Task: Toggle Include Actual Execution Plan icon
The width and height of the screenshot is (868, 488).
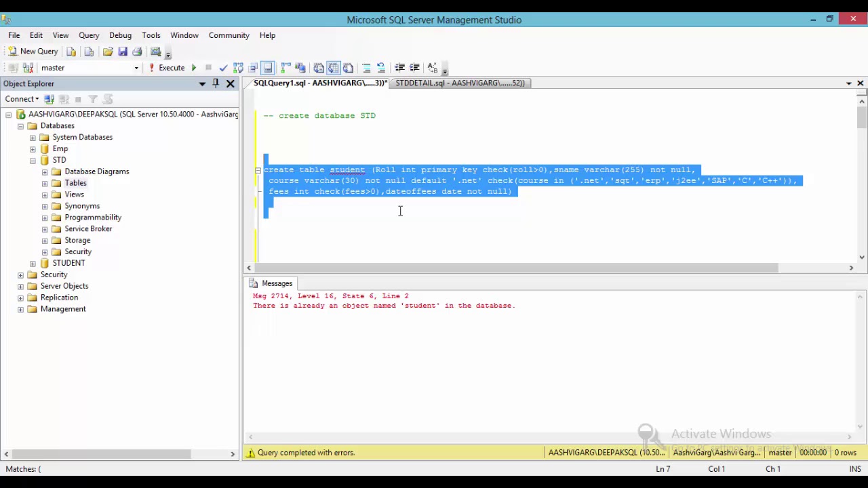Action: pos(285,68)
